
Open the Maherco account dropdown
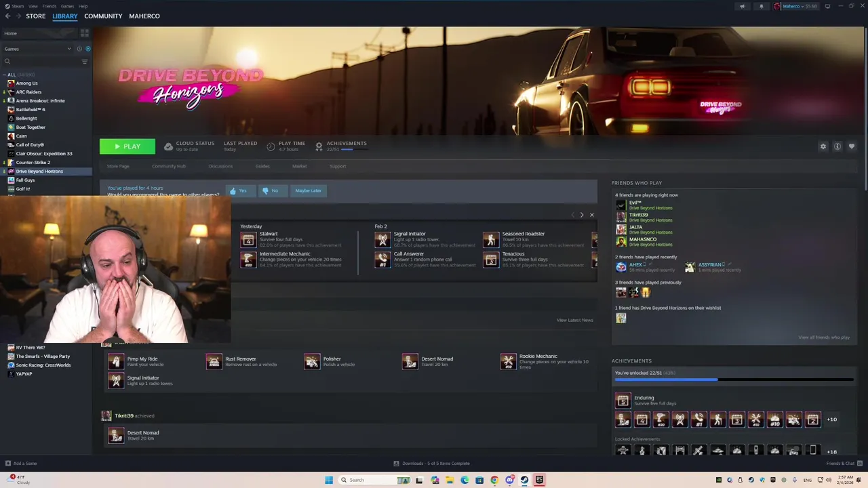tap(796, 6)
